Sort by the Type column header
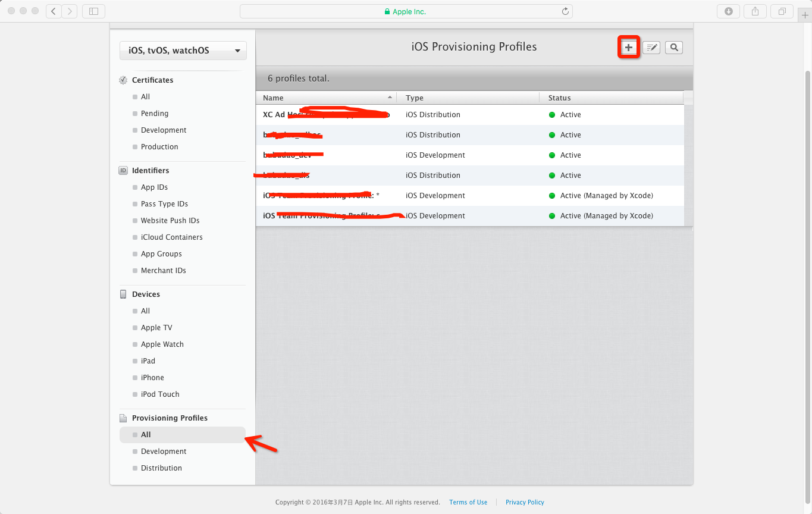This screenshot has width=812, height=514. (468, 98)
